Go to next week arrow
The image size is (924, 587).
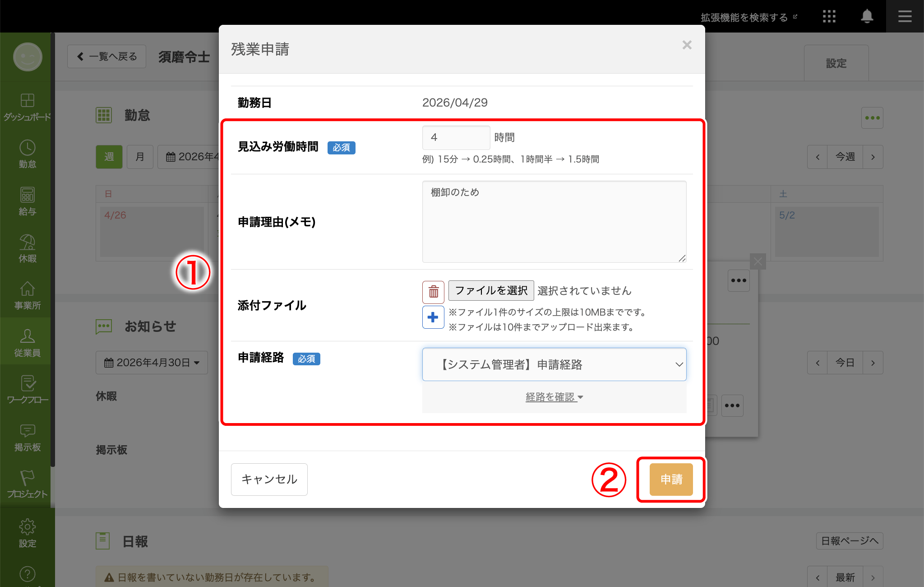873,157
